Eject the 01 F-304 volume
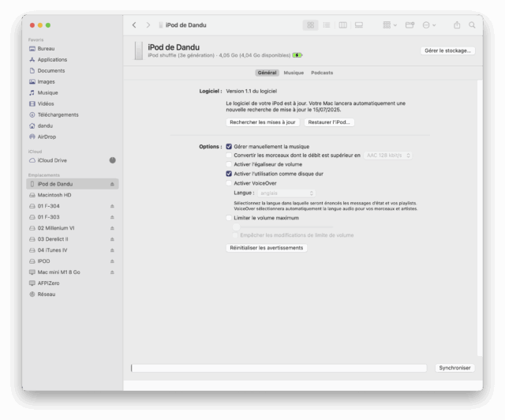Screen dimensions: 505x420 [112, 206]
